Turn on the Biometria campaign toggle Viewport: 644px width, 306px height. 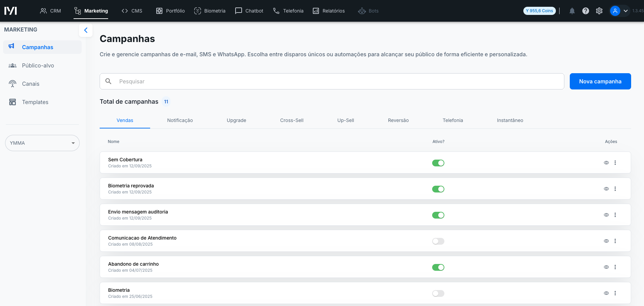[x=438, y=293]
